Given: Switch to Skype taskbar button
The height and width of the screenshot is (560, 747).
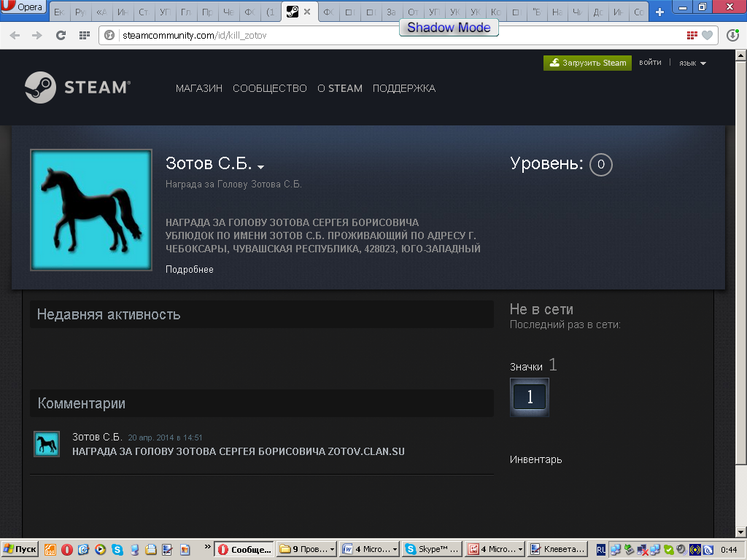Looking at the screenshot, I should click(432, 550).
